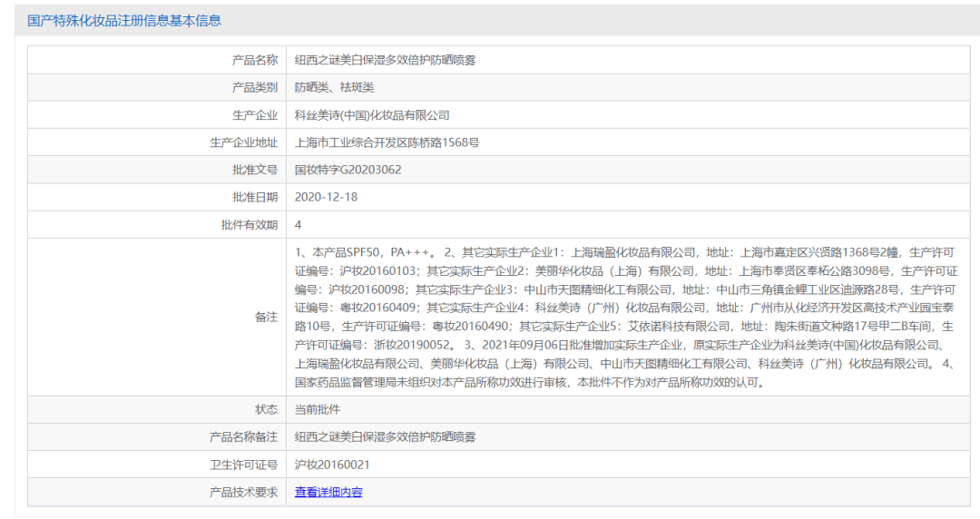Select manufacturer value 科丝美诗(中国)化妆品有限公司 in 生产企业 row
This screenshot has width=980, height=519.
click(372, 115)
